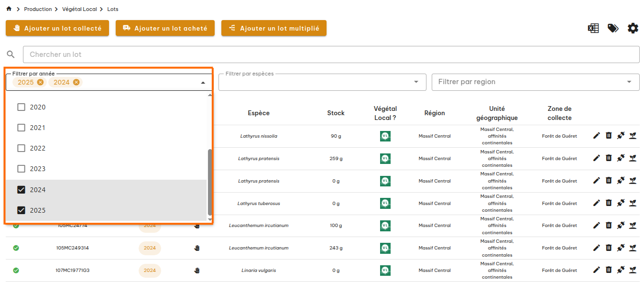Screen dimensions: 644x282
Task: Click the seedling icon on the Lathyrus tuberosus row
Action: pos(633,203)
